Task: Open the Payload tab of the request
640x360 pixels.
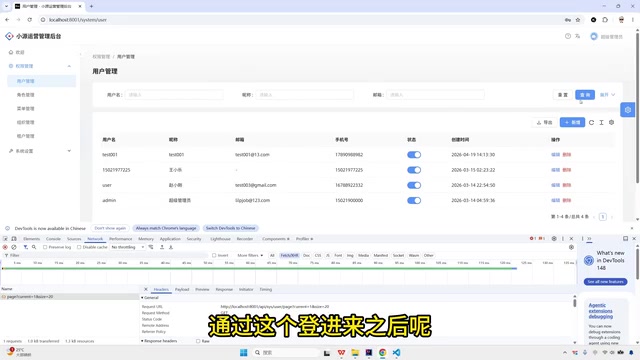Action: click(182, 289)
